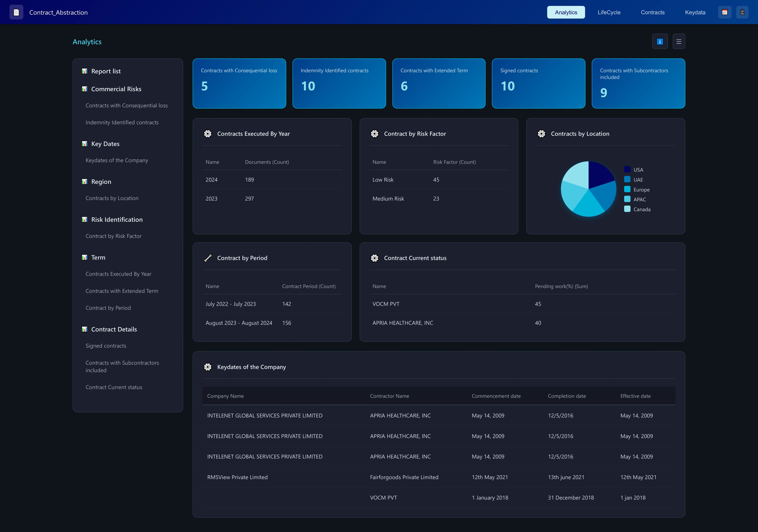Click gear icon on Keydates of the Company
Viewport: 758px width, 532px height.
(x=208, y=367)
